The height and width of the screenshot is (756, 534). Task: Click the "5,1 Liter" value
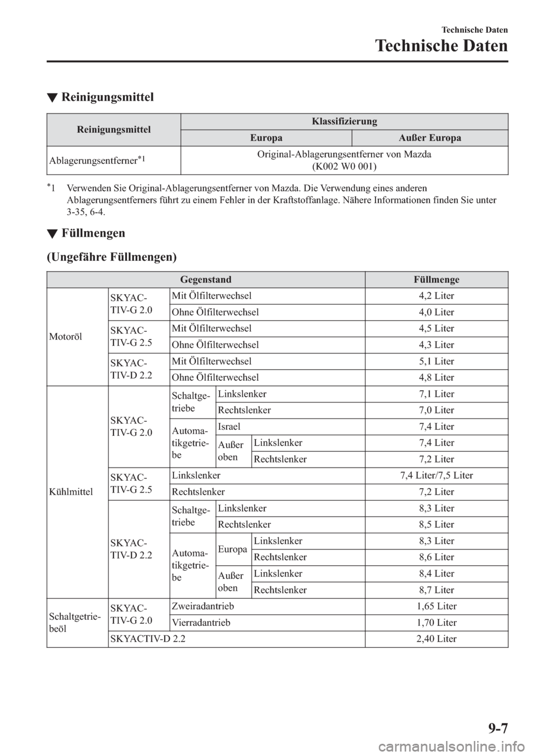point(437,361)
